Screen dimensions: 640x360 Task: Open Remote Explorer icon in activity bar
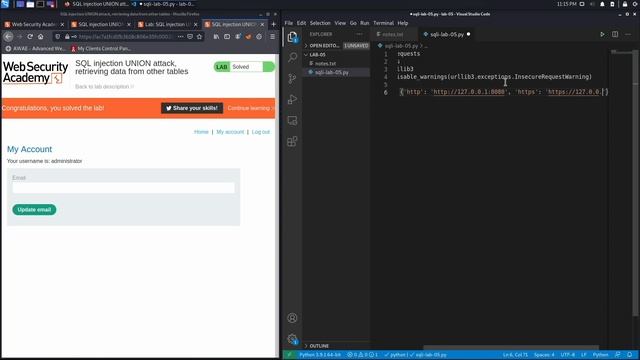point(292,120)
